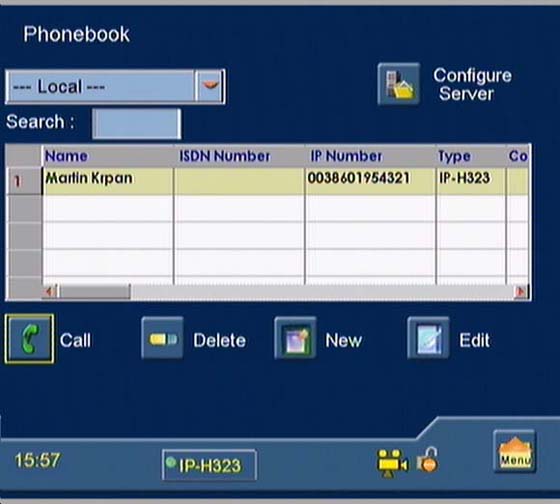Click the table's left scroll arrow
560x504 pixels.
[50, 292]
